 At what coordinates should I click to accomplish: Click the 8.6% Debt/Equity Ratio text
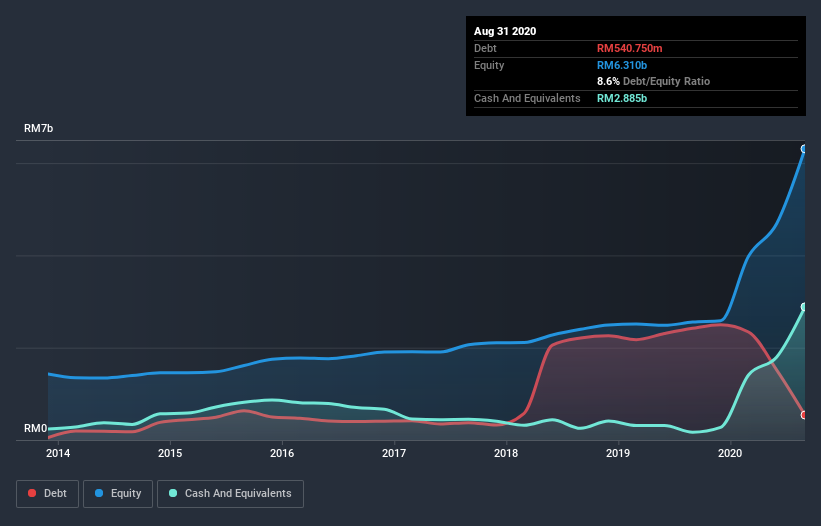click(x=653, y=81)
